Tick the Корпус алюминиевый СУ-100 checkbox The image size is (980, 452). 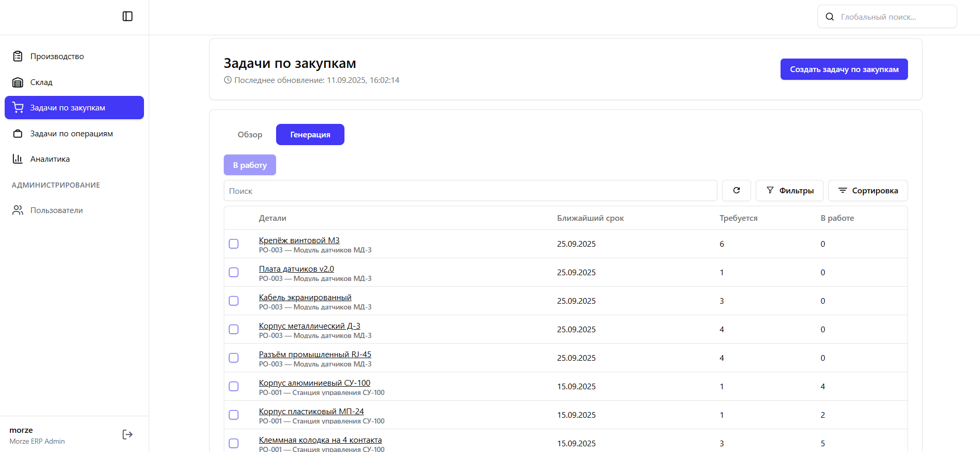234,386
